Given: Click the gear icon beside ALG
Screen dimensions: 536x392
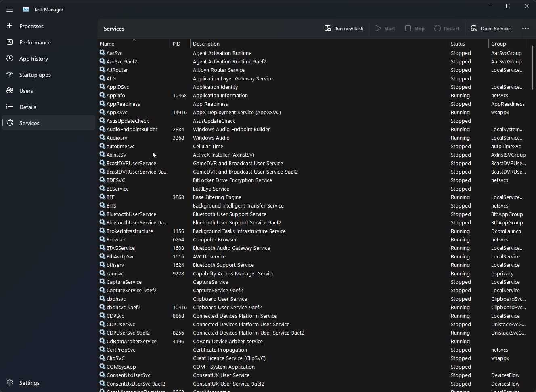Looking at the screenshot, I should [103, 78].
